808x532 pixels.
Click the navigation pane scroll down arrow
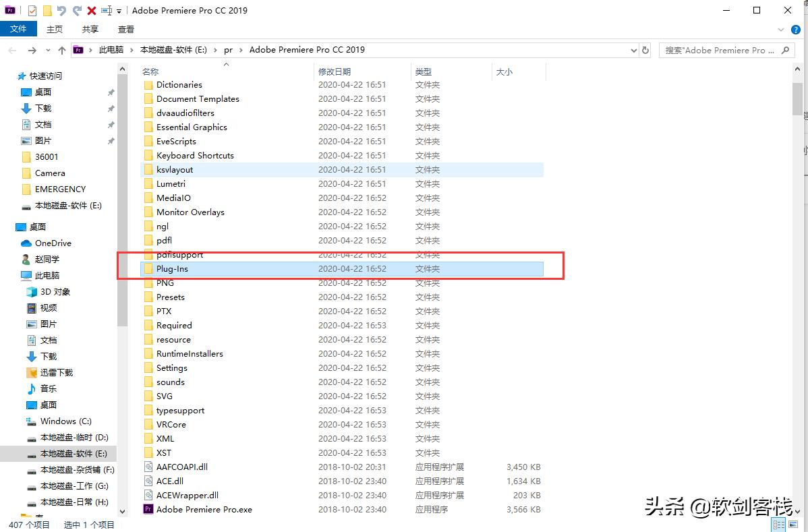tap(122, 512)
